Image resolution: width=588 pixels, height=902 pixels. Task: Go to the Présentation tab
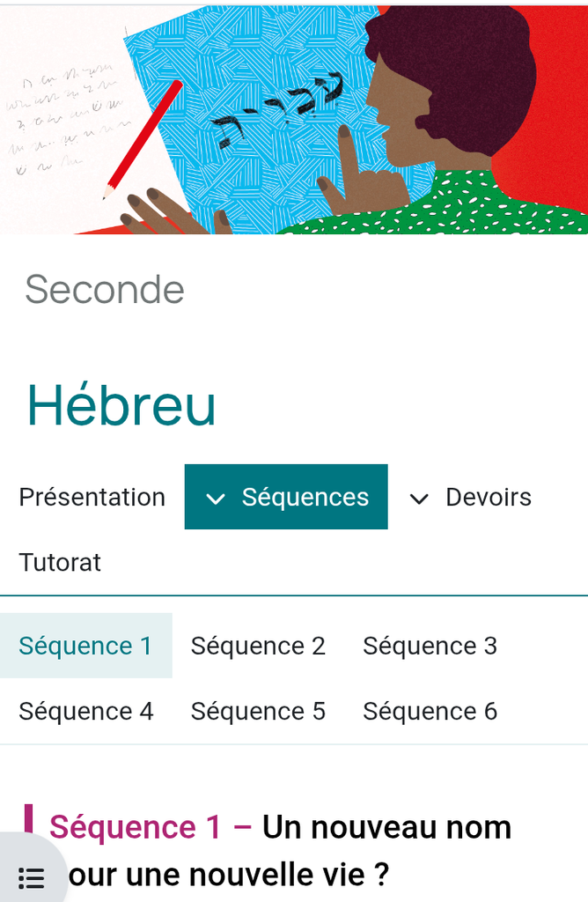tap(92, 497)
